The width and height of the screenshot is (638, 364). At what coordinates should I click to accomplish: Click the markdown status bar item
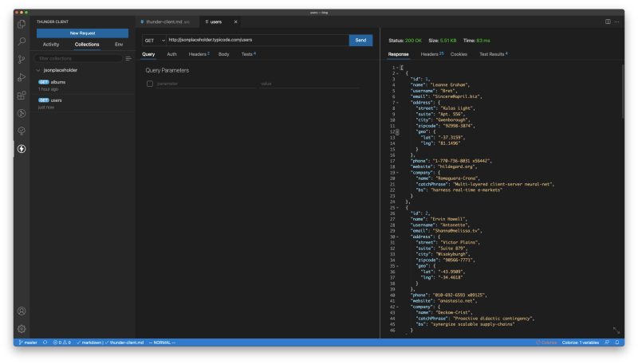coord(89,342)
